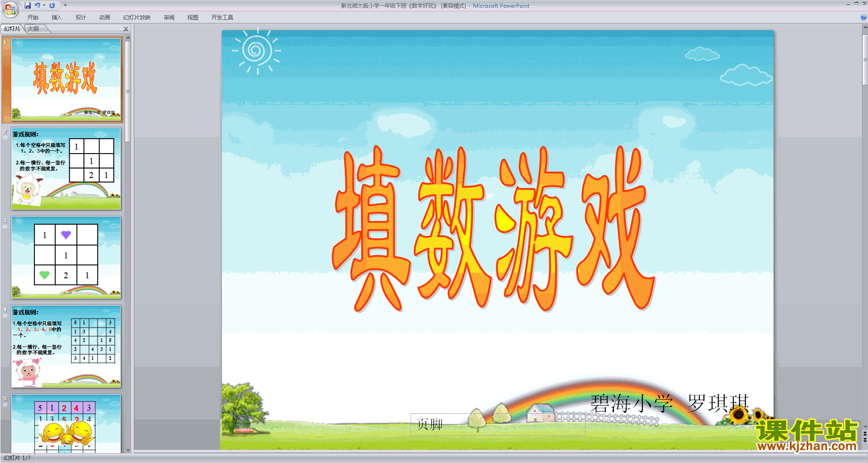Restore down the PowerPoint window
Screen dimensions: 868x463
856,4
